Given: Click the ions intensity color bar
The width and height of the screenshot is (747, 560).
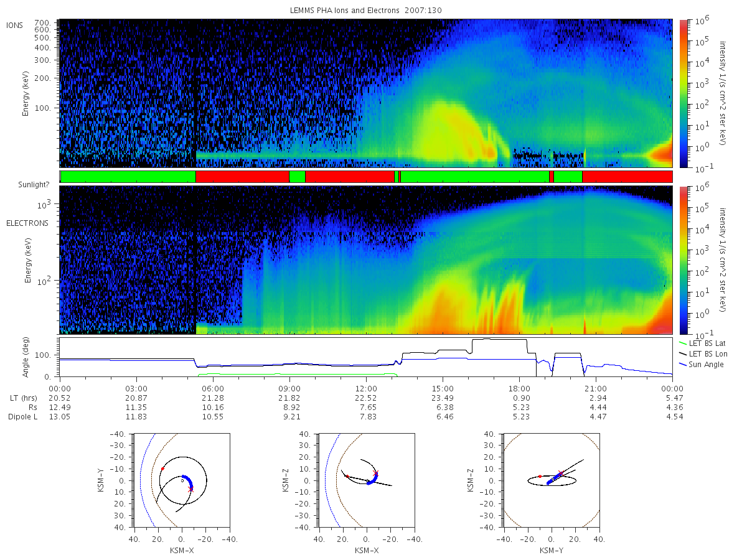Looking at the screenshot, I should pyautogui.click(x=684, y=93).
